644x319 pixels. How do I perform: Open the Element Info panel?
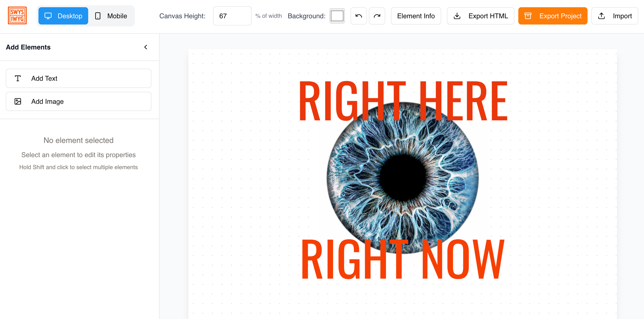tap(415, 16)
